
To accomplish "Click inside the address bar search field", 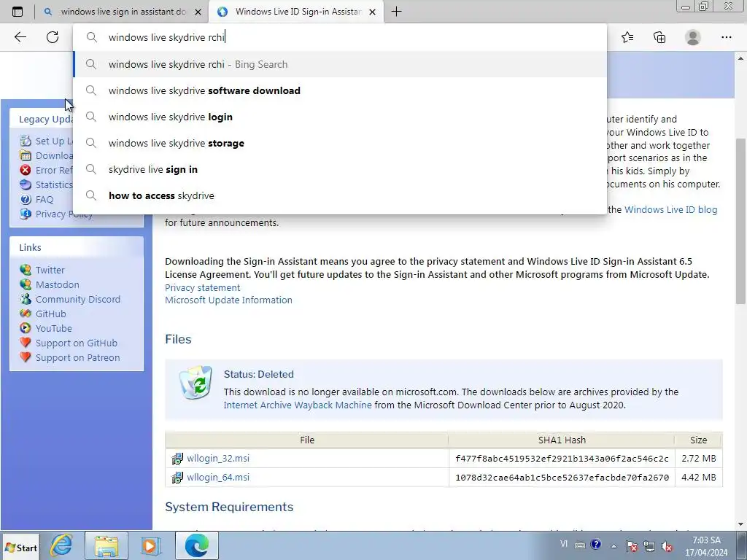I will coord(339,37).
